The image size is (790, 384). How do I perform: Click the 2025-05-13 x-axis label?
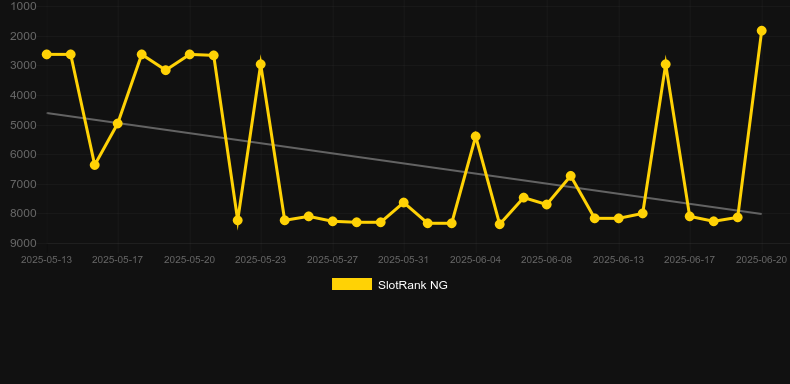click(x=47, y=260)
